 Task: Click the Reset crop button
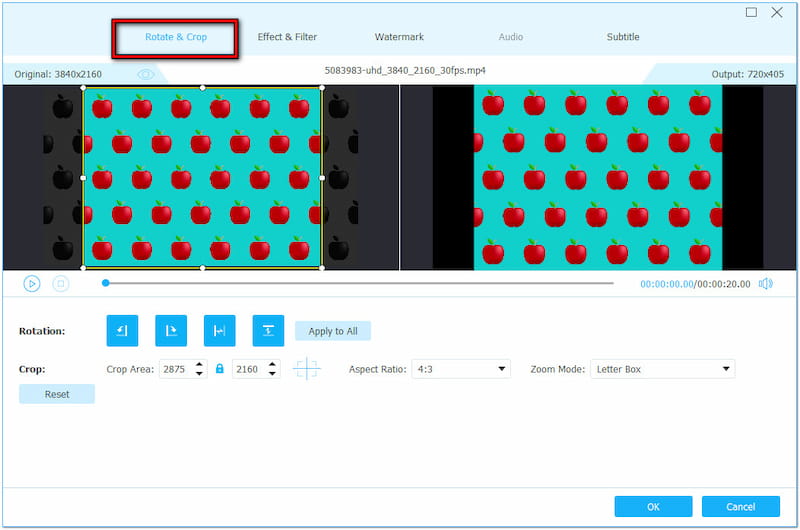click(57, 394)
